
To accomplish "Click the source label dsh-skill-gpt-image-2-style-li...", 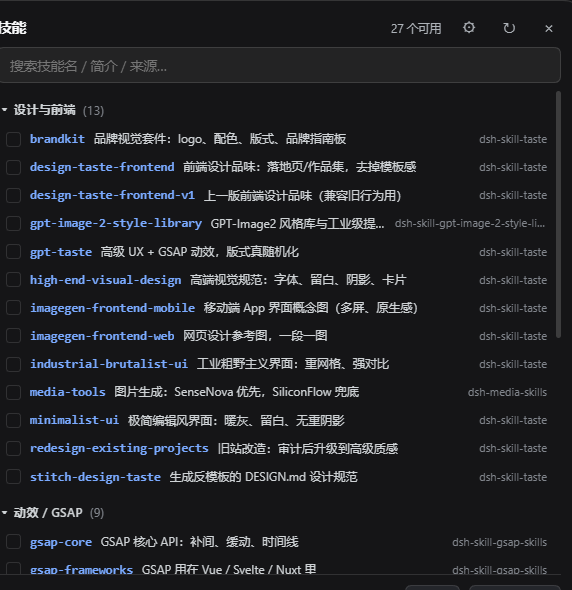I will 470,224.
